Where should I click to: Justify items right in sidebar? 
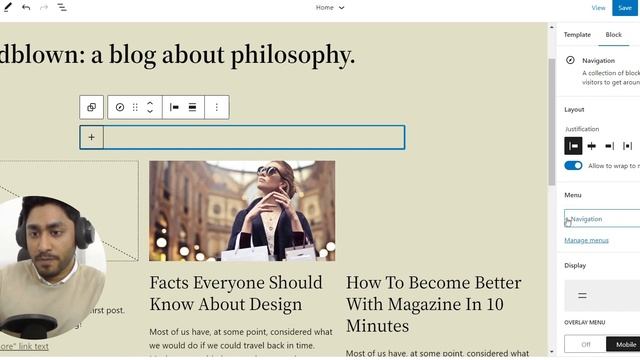(x=609, y=146)
